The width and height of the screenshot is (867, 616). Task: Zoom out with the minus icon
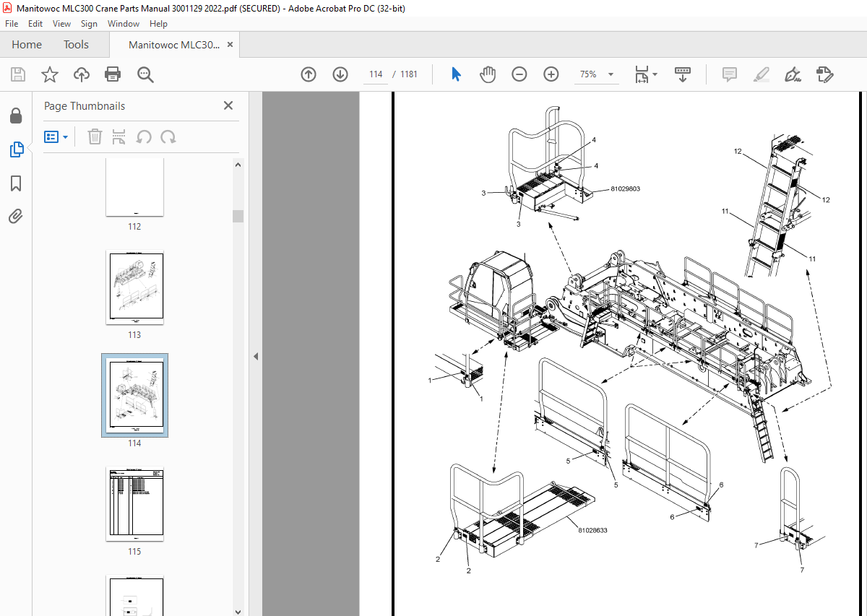519,74
